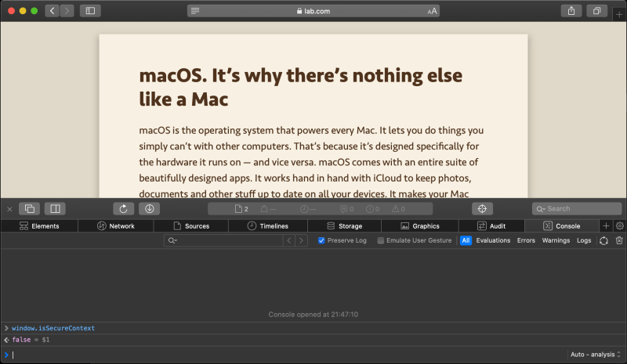Viewport: 627px width, 364px height.
Task: Click the macOS article heading
Action: (x=301, y=87)
